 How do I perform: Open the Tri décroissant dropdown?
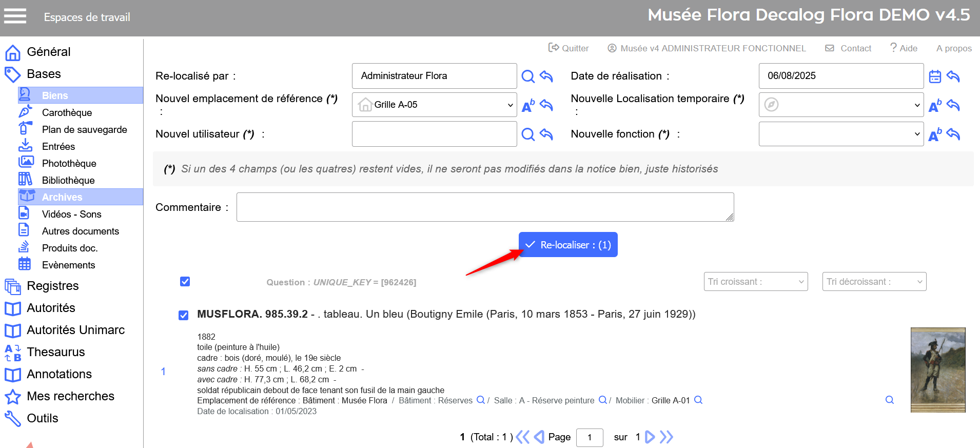point(874,282)
